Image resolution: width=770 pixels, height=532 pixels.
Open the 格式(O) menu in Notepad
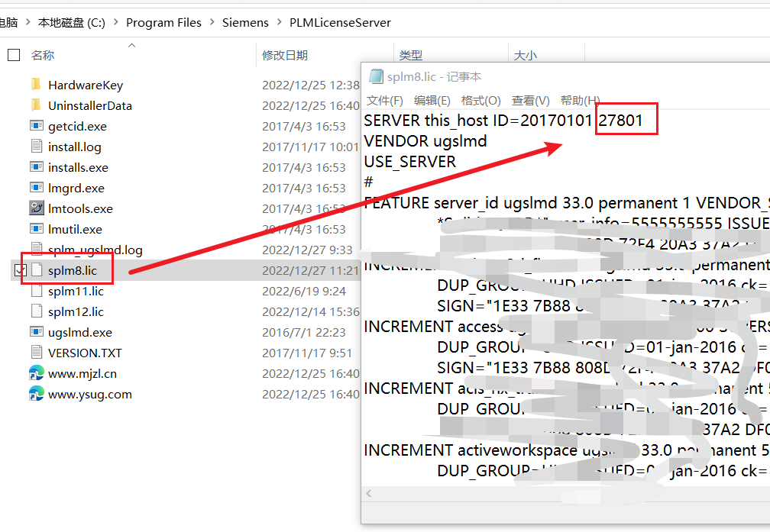pos(480,101)
